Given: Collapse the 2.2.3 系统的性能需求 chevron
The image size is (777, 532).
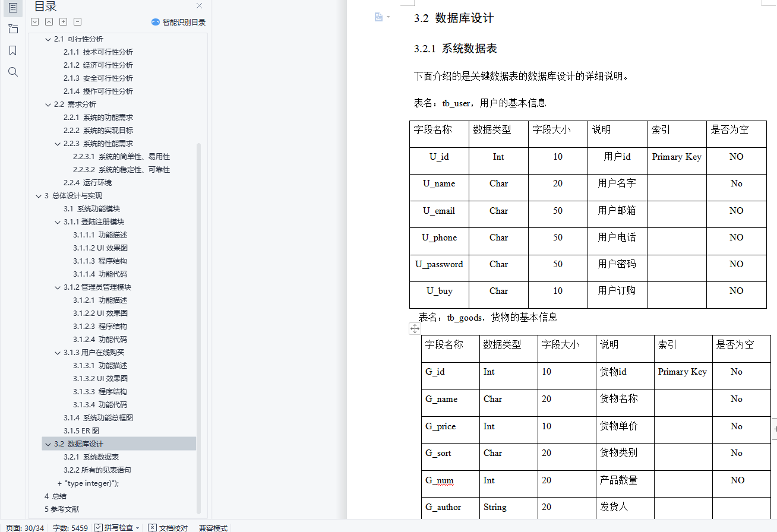Looking at the screenshot, I should click(58, 144).
